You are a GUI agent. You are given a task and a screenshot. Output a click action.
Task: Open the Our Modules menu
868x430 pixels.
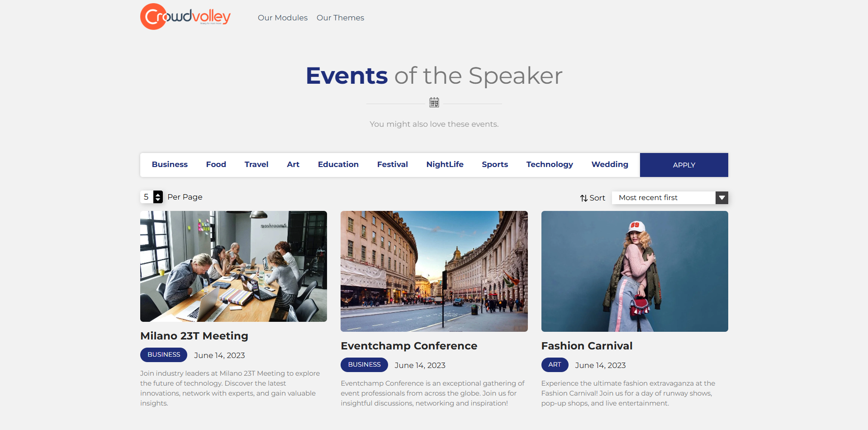pyautogui.click(x=283, y=18)
